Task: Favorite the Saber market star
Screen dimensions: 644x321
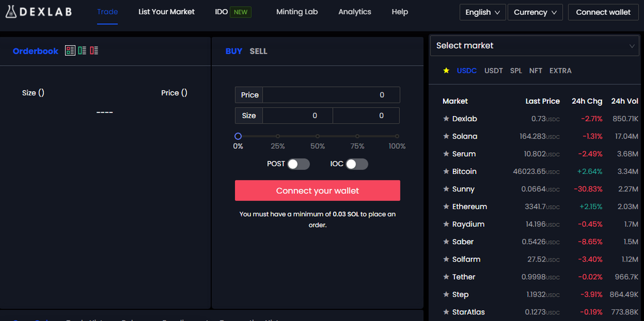Action: coord(446,242)
